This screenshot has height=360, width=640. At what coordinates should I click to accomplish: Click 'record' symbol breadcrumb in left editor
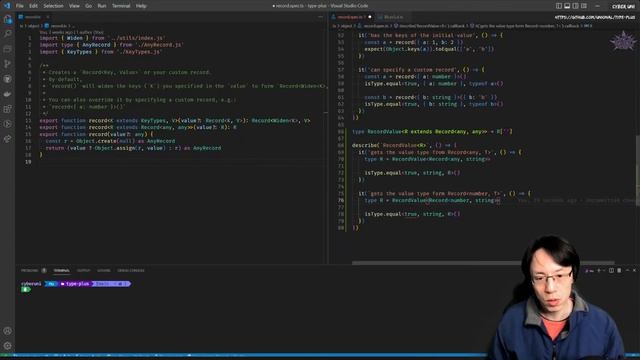point(58,26)
